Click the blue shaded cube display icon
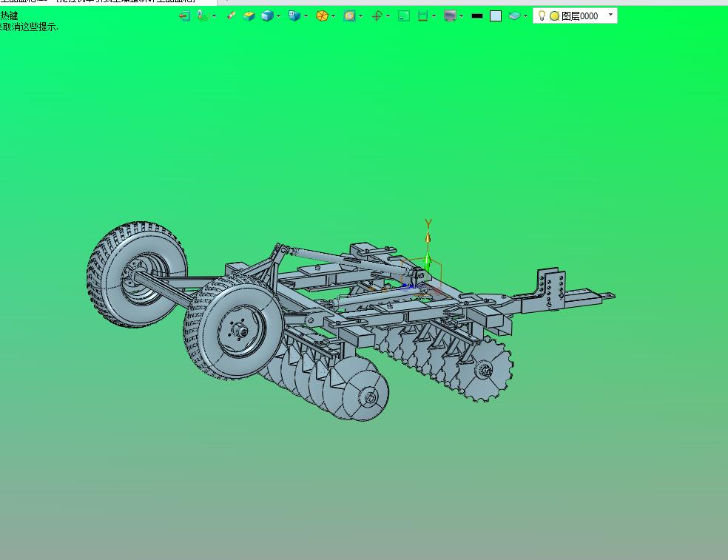 [267, 16]
